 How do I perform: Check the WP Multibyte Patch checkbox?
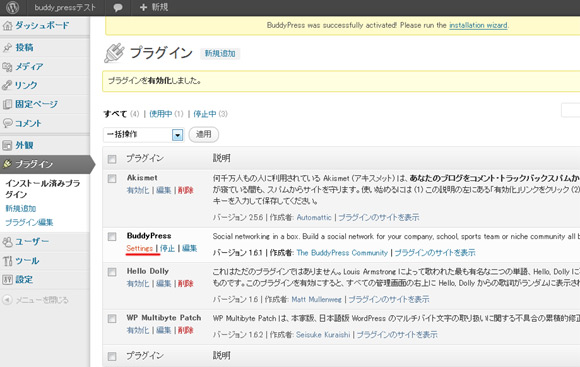(x=112, y=318)
